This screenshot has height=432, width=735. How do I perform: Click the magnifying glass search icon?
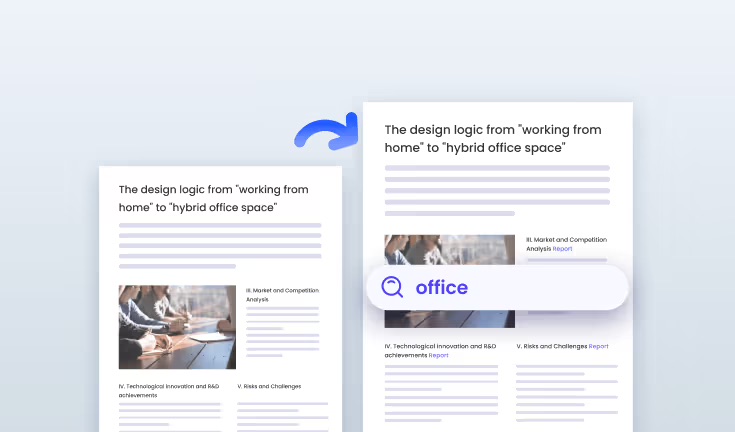pos(392,288)
